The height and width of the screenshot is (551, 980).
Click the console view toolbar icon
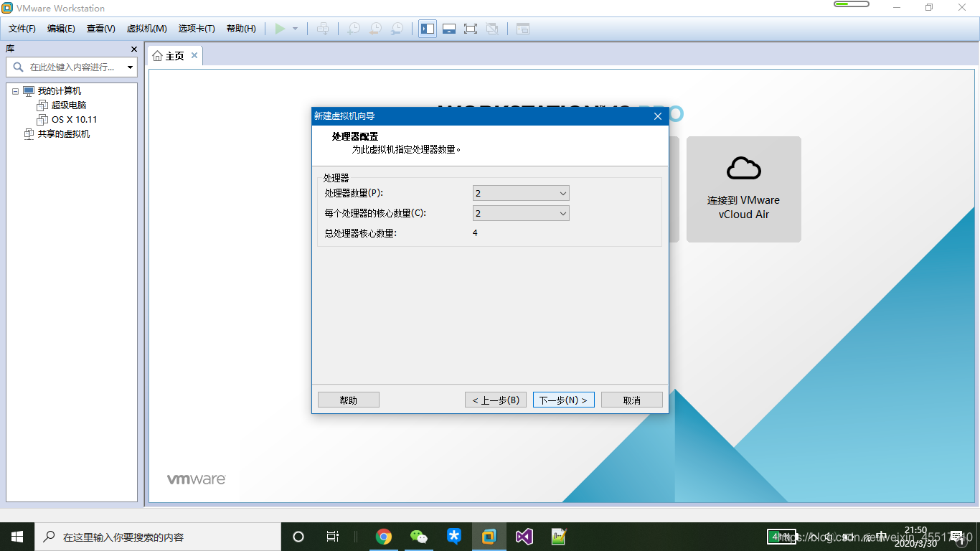pos(523,29)
